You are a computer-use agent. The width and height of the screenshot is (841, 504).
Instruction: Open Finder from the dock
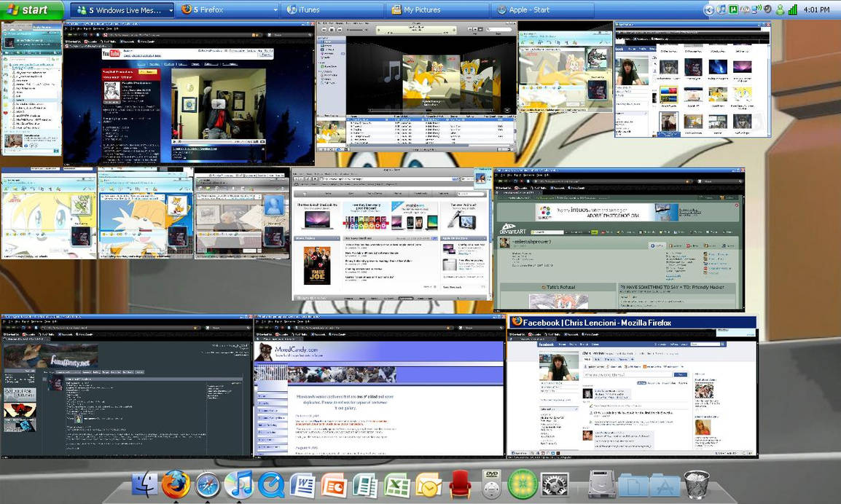click(144, 484)
